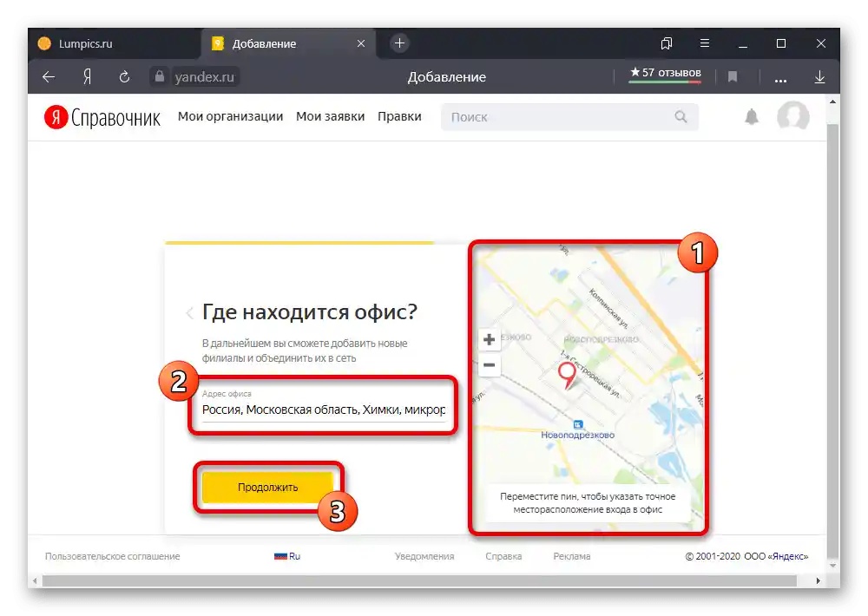
Task: Open the Пользовательское соглашение link
Action: point(111,556)
